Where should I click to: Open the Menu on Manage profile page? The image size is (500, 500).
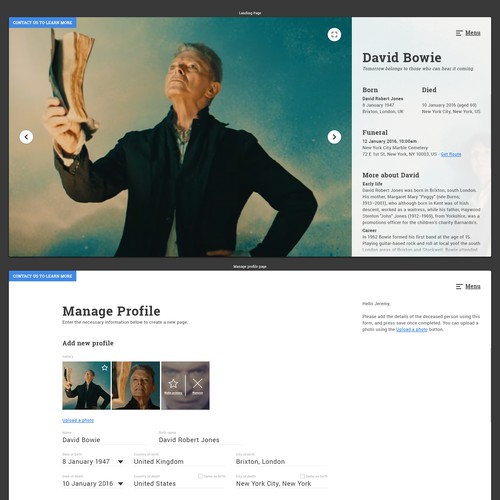coord(473,286)
